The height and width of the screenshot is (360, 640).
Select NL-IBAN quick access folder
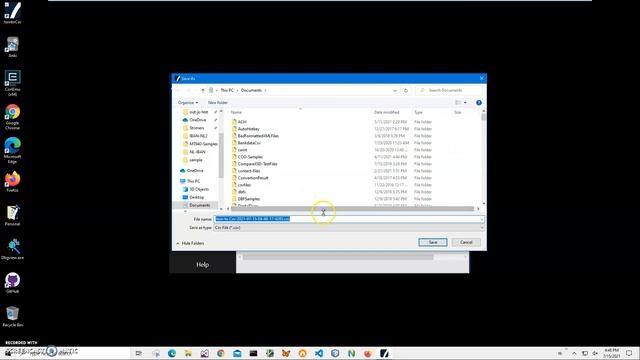pyautogui.click(x=197, y=152)
